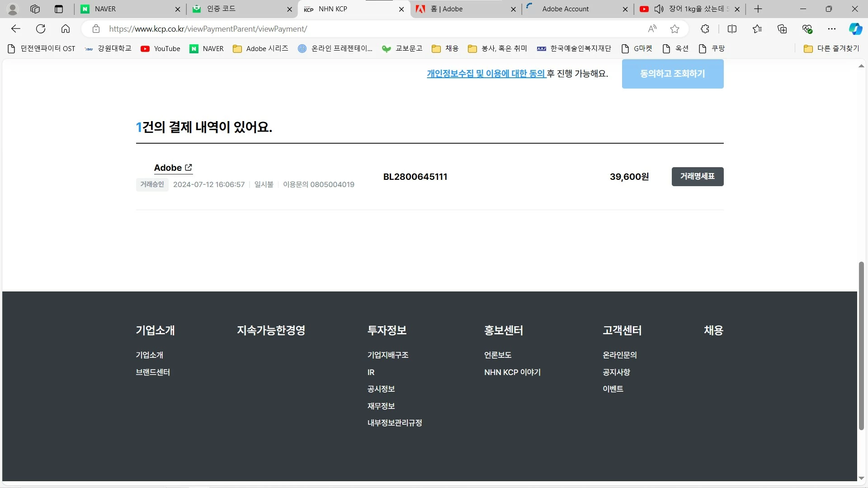Open Copilot icon in toolbar
The height and width of the screenshot is (488, 868).
(855, 29)
